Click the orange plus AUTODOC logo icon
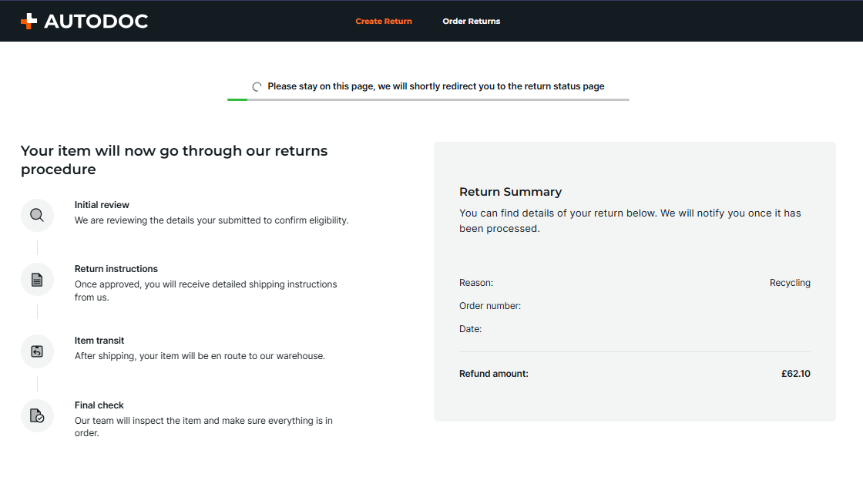 pyautogui.click(x=29, y=22)
